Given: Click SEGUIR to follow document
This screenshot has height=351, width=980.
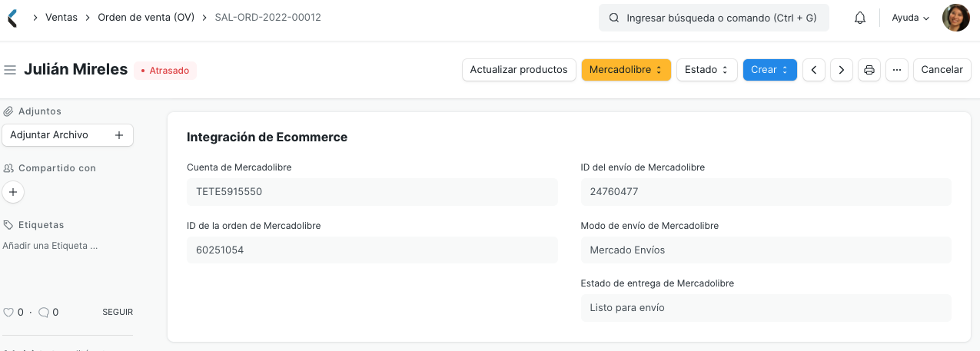Looking at the screenshot, I should 118,313.
